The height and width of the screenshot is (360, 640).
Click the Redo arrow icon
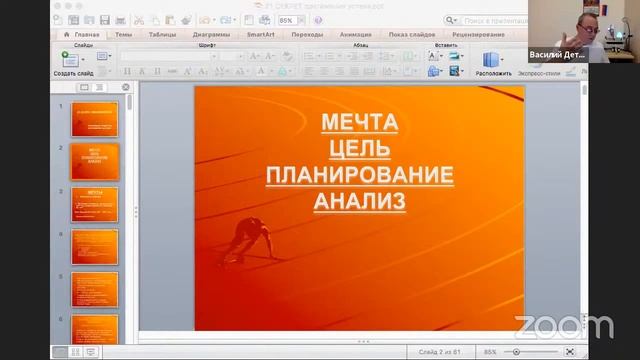pyautogui.click(x=225, y=20)
